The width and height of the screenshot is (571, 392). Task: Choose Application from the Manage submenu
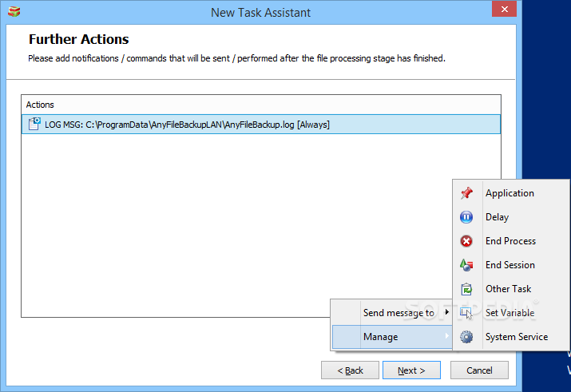tap(511, 193)
